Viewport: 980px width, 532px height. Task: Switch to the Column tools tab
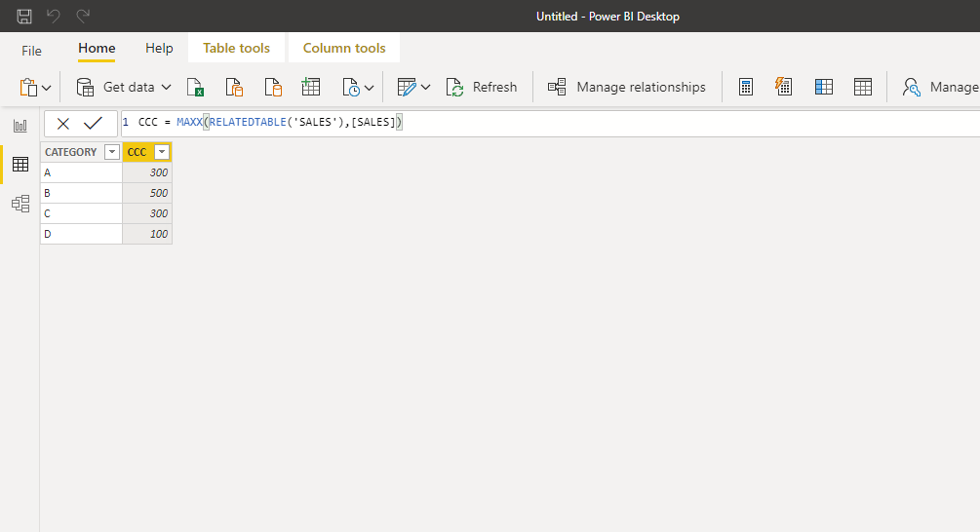(344, 48)
